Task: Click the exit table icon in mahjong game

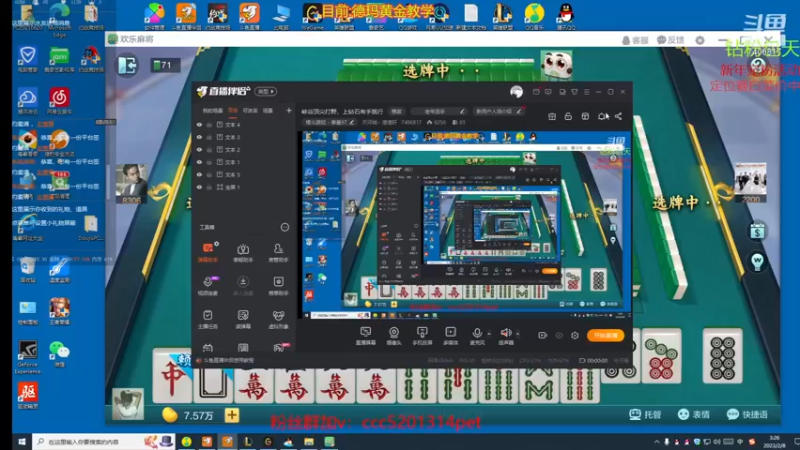Action: click(128, 65)
